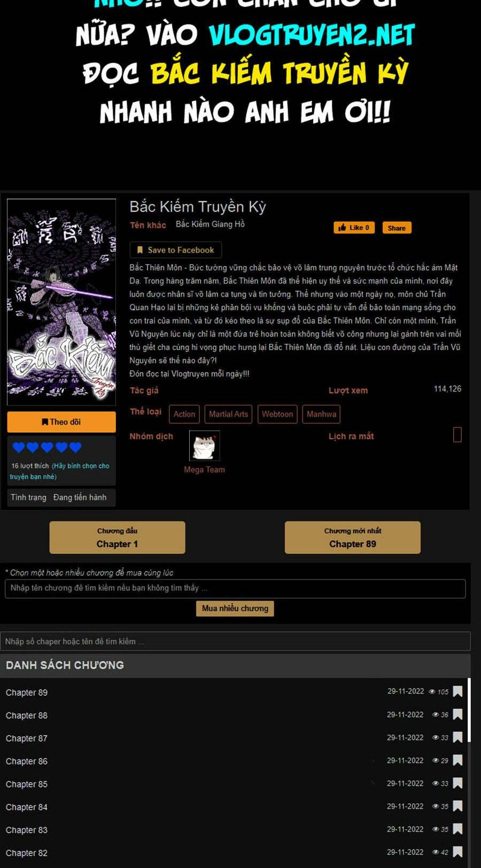This screenshot has height=868, width=481.
Task: Select the Manhwa genre tag
Action: tap(321, 414)
